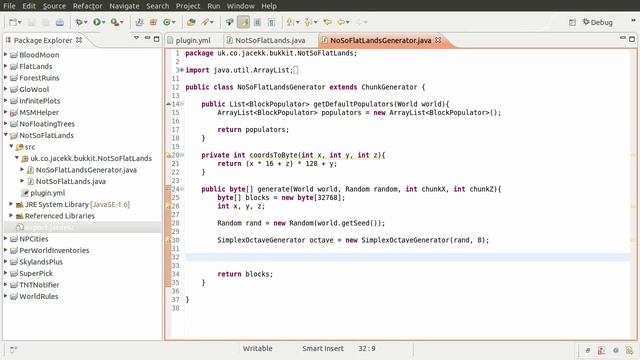Open the Refactor menu
This screenshot has height=360, width=640.
[87, 6]
